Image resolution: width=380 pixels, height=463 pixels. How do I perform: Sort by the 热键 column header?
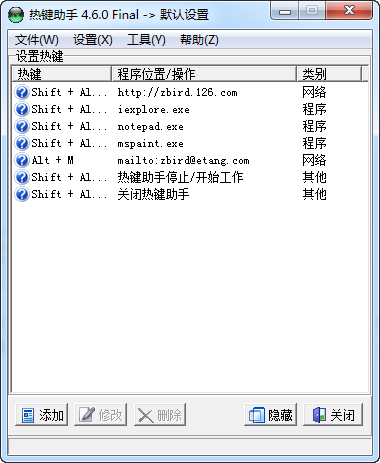coord(62,74)
